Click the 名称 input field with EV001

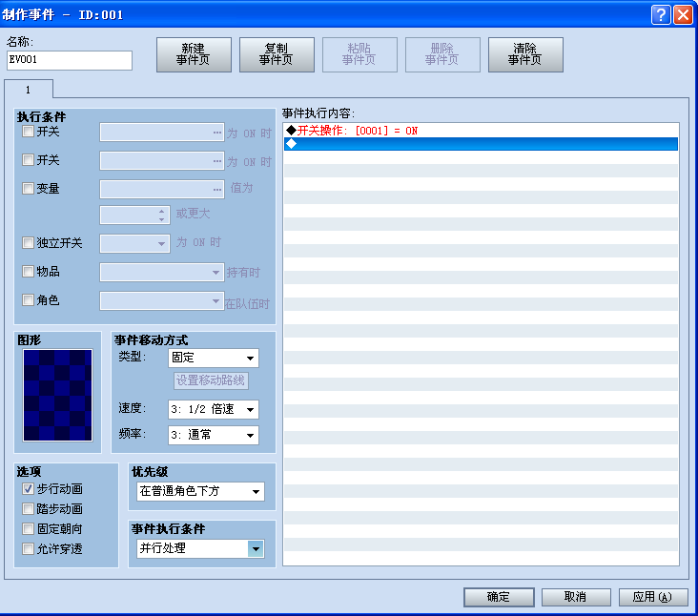click(70, 60)
